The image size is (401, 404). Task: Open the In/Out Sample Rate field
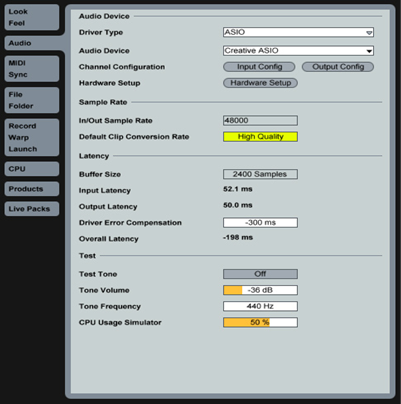[x=260, y=121]
